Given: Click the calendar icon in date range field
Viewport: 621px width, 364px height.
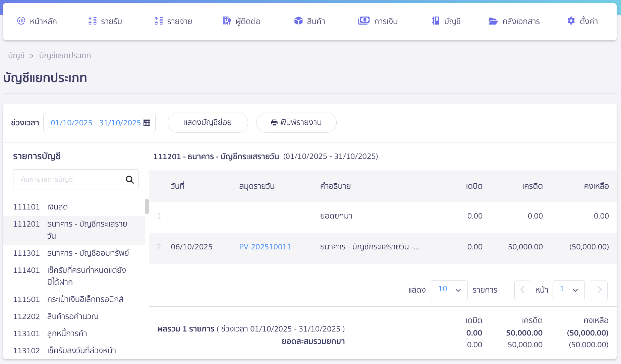Looking at the screenshot, I should point(147,123).
